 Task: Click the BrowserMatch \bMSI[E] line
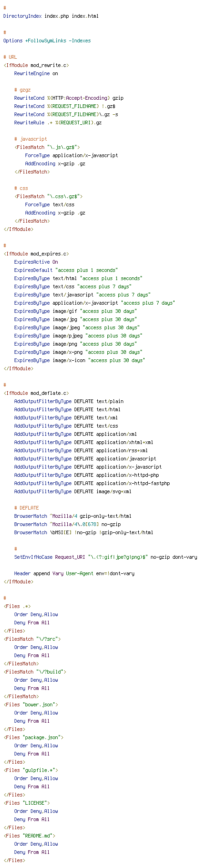point(84,532)
